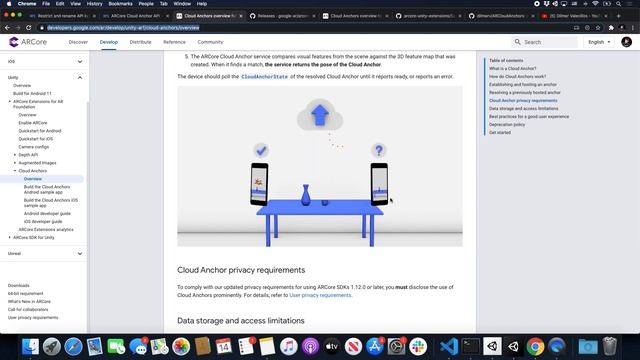Open Trash from the dock
The image size is (640, 360).
[x=609, y=347]
